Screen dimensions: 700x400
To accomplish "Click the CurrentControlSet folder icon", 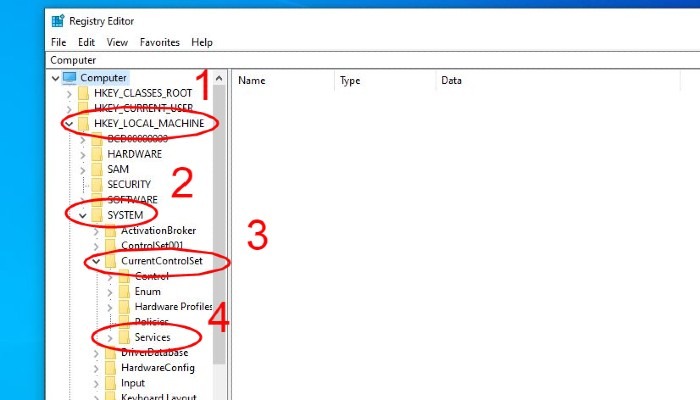I will pos(110,261).
